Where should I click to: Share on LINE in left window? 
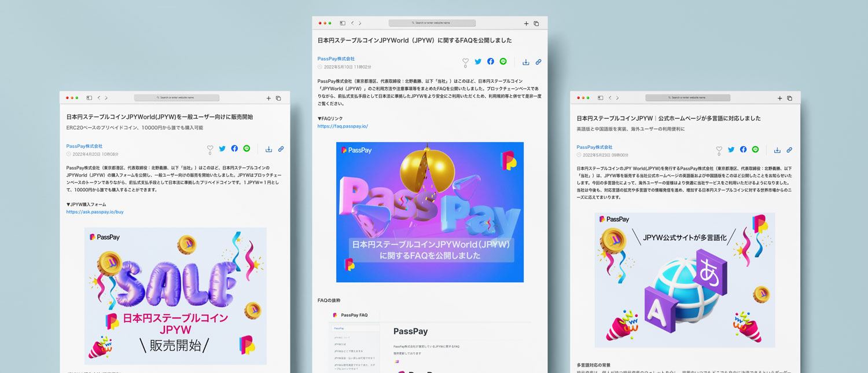tap(247, 149)
